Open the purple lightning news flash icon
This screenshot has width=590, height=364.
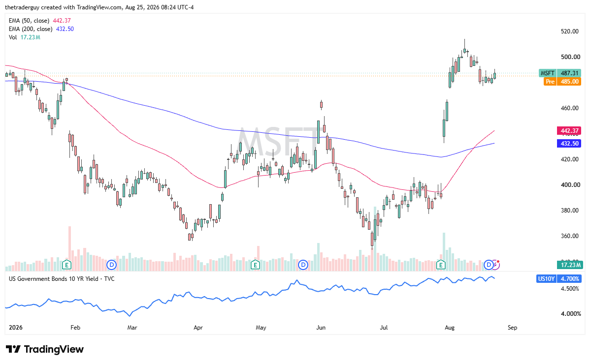(x=496, y=265)
